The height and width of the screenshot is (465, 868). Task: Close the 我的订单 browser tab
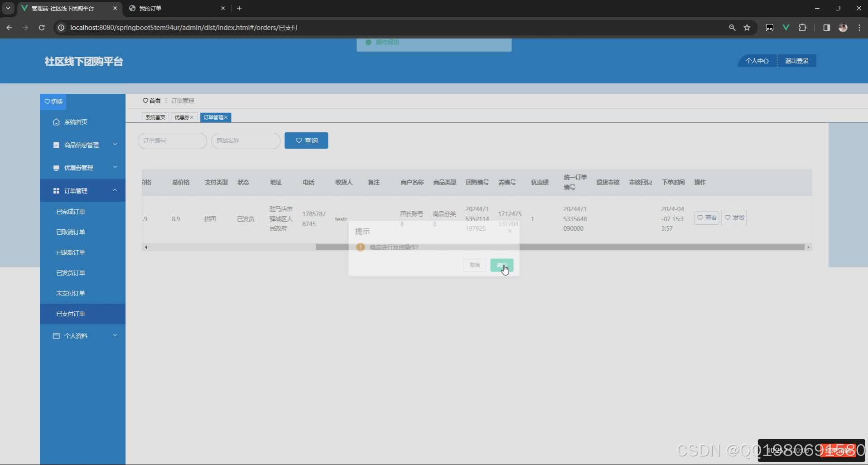tap(223, 8)
